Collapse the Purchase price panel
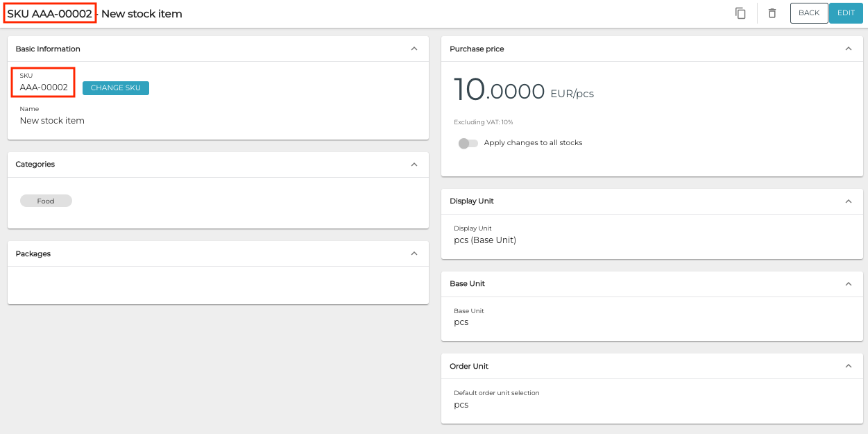868x434 pixels. 848,49
